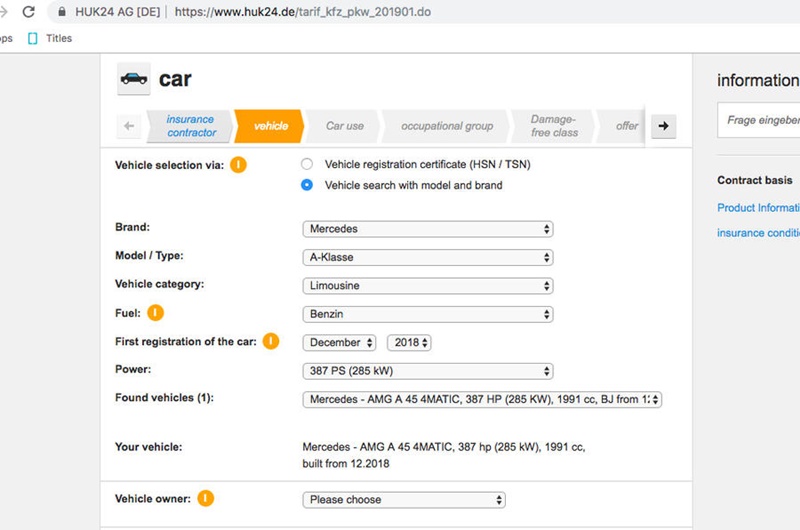Expand the Model / Type dropdown
This screenshot has height=530, width=800.
pos(427,257)
